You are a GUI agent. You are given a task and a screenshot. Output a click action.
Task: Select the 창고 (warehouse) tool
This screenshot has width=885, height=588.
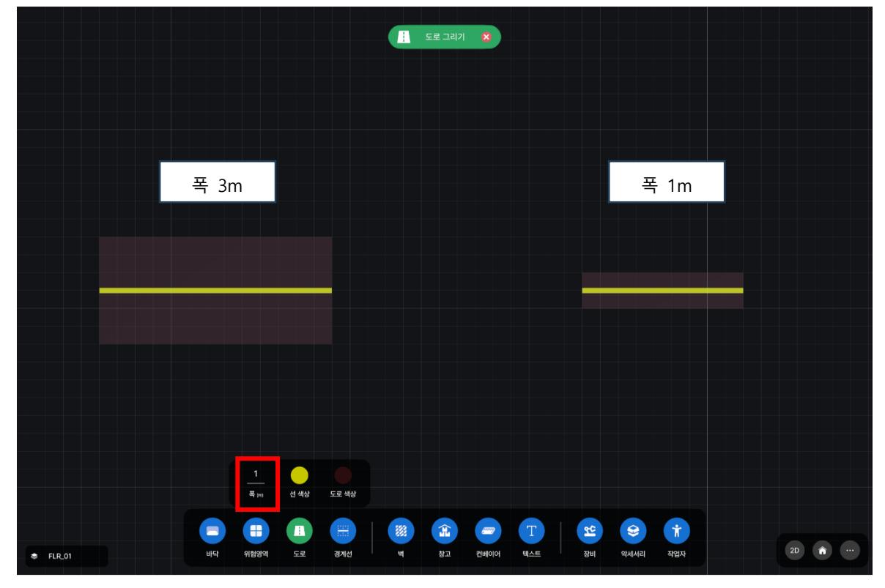pyautogui.click(x=444, y=531)
